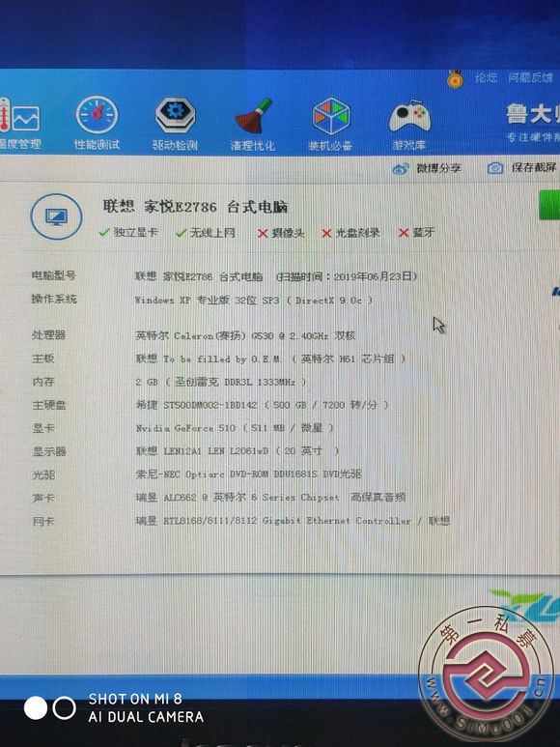Click the 无线上网 check indicator

206,233
